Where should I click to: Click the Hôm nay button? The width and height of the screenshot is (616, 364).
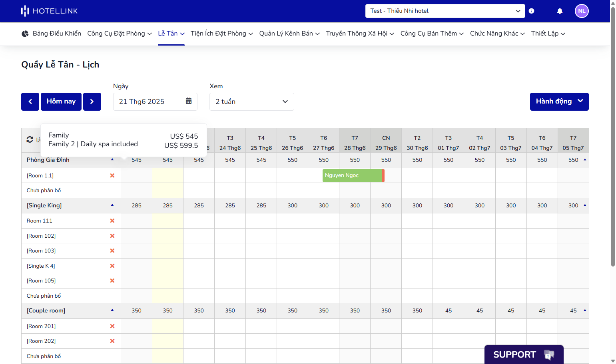[x=61, y=101]
